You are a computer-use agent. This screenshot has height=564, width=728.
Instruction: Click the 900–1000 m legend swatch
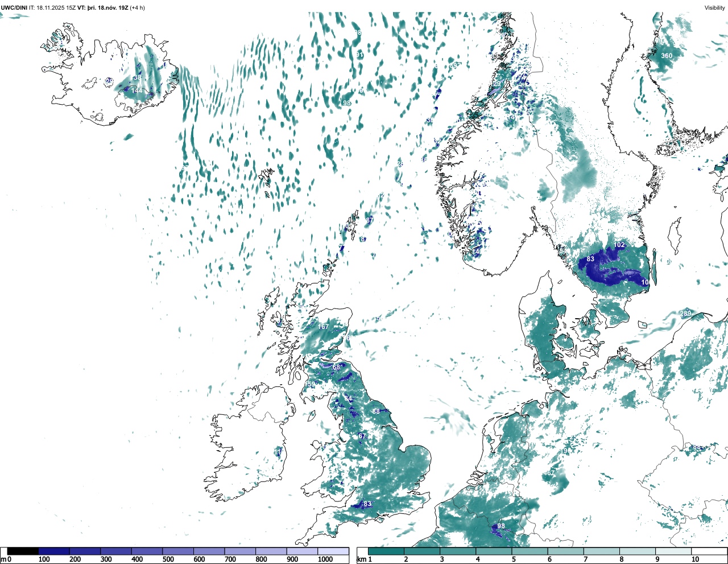[302, 551]
